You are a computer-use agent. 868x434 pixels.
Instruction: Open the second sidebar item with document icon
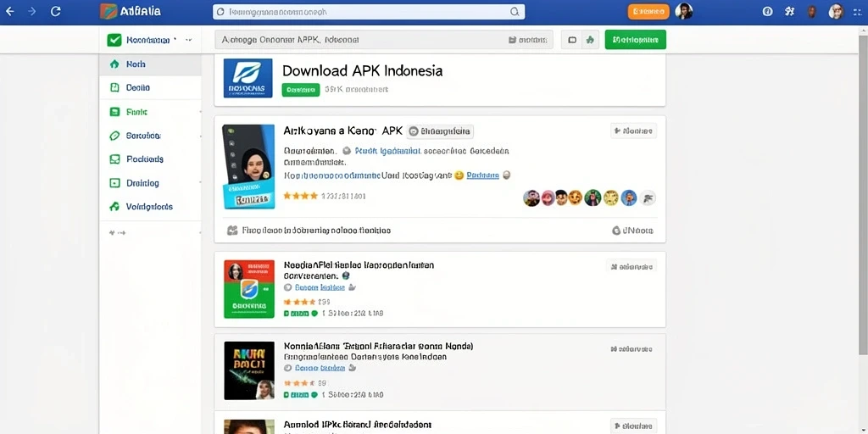pyautogui.click(x=151, y=87)
